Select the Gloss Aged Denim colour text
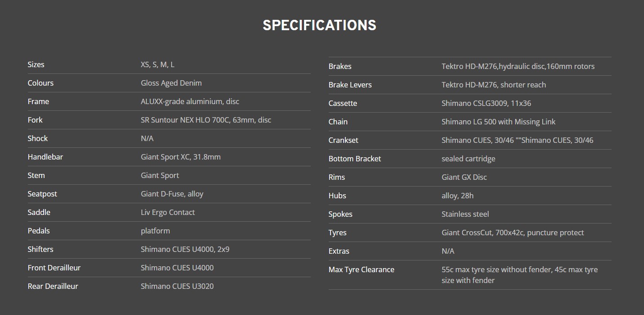The height and width of the screenshot is (315, 644). tap(171, 83)
